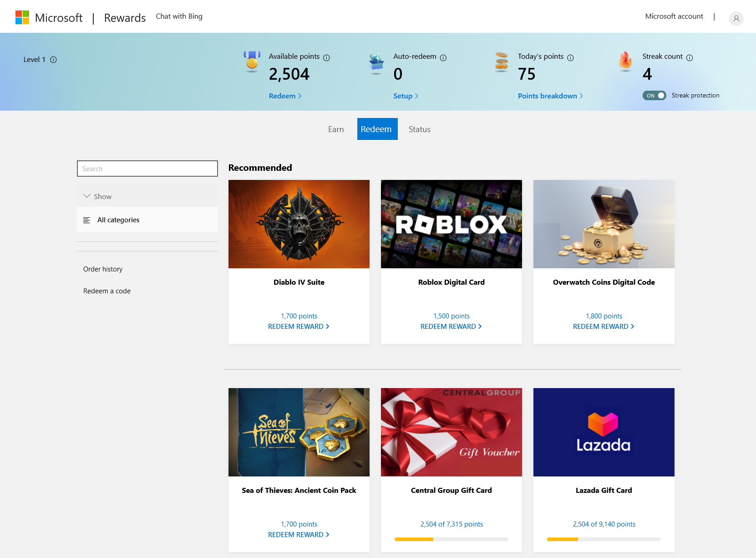Click the Available points info icon
The image size is (756, 558).
326,58
